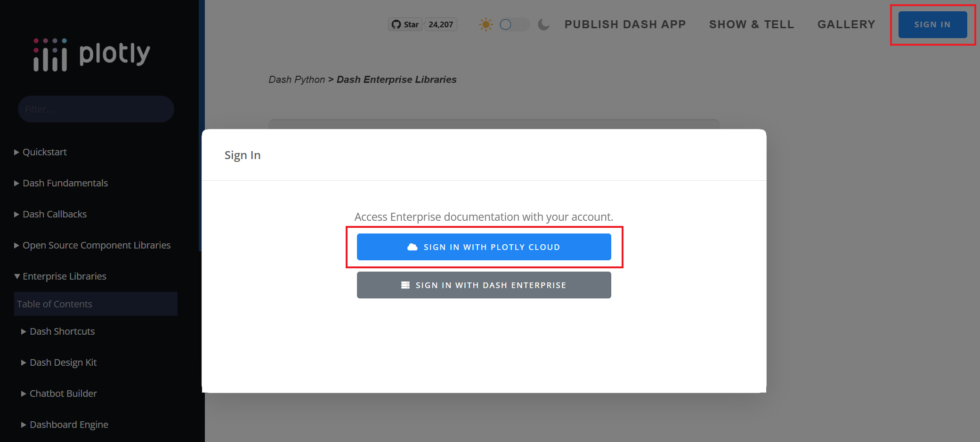This screenshot has height=442, width=980.
Task: Open the Dash Python breadcrumb link
Action: pyautogui.click(x=297, y=79)
